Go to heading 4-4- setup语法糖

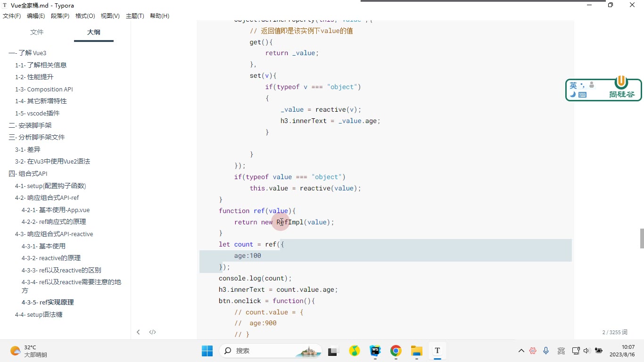(x=39, y=314)
